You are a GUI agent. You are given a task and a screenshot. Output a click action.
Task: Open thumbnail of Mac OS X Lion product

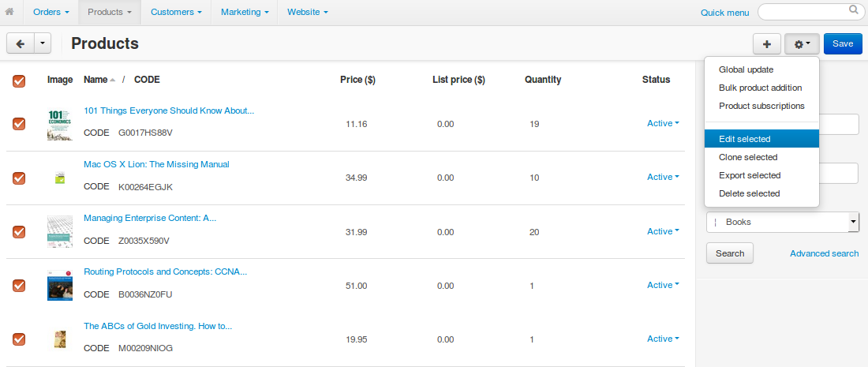point(60,178)
